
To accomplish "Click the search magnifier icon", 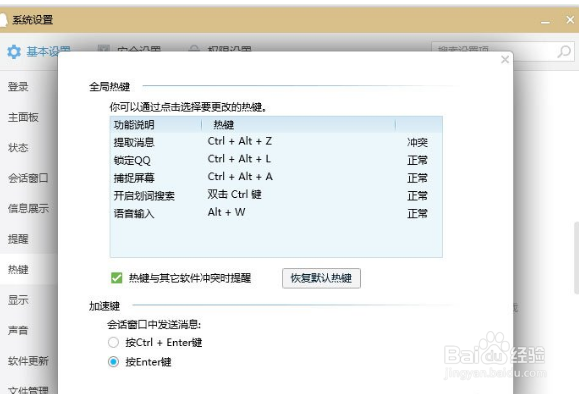I will (564, 51).
